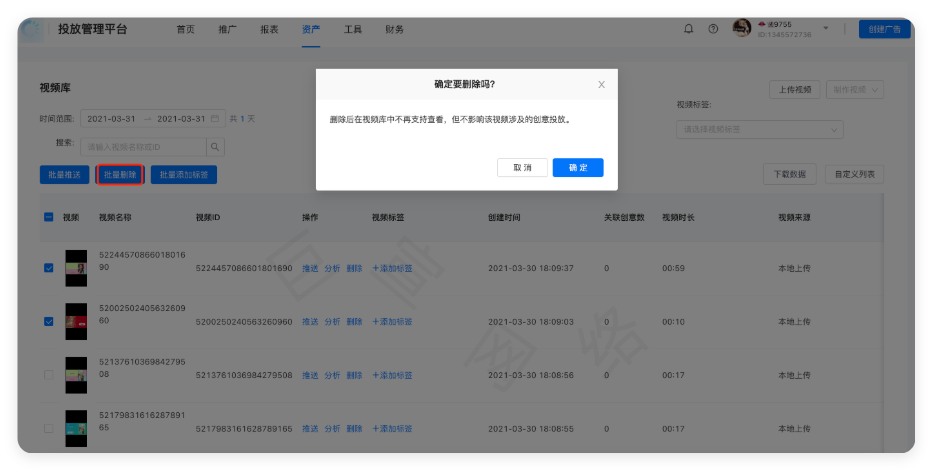Screen dimensions: 932x470
Task: Click the user avatar picture
Action: coord(742,28)
